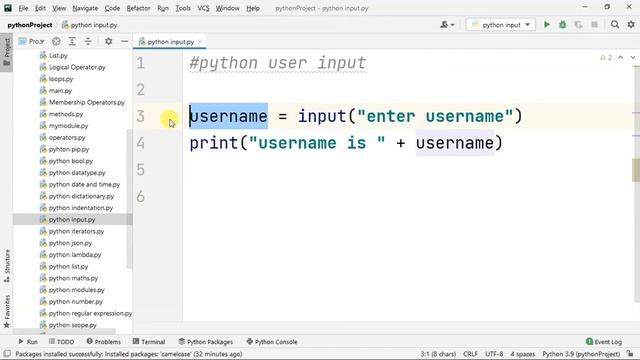Collapse all icon in Project panel
The width and height of the screenshot is (640, 360).
click(x=88, y=41)
